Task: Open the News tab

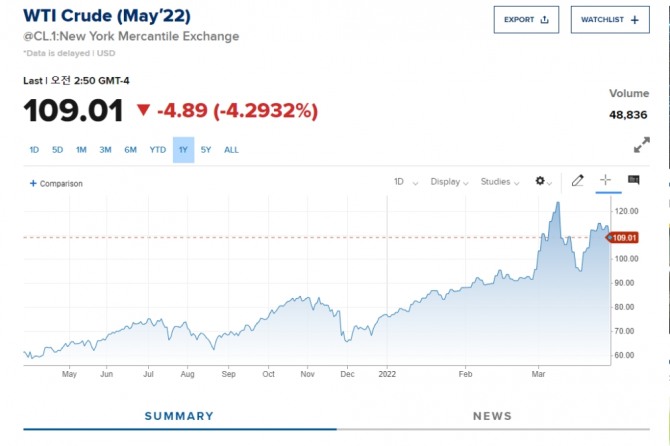Action: 491,416
